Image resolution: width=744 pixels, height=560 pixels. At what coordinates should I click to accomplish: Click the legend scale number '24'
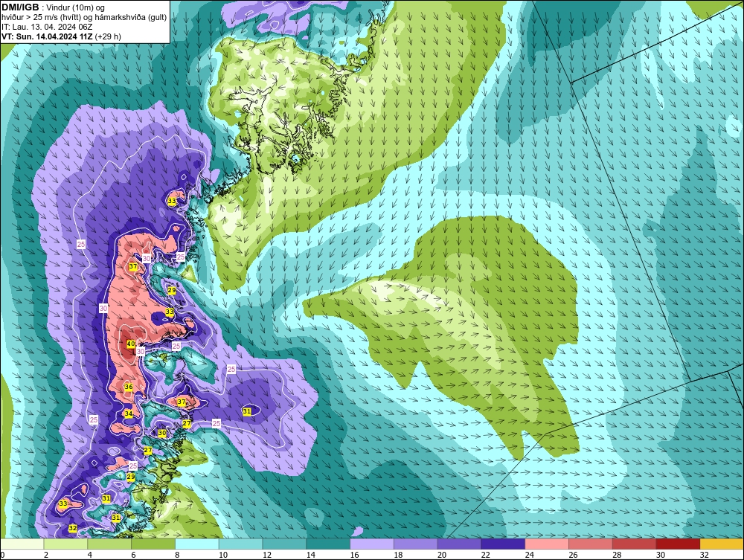tap(529, 555)
